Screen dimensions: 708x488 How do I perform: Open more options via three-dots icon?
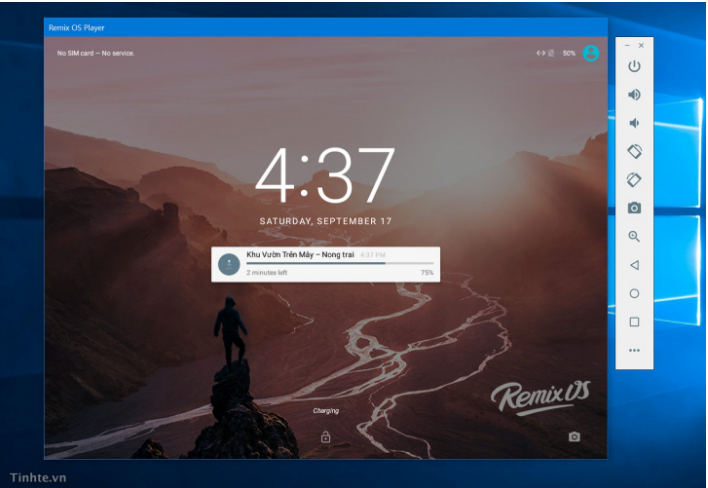pos(634,350)
